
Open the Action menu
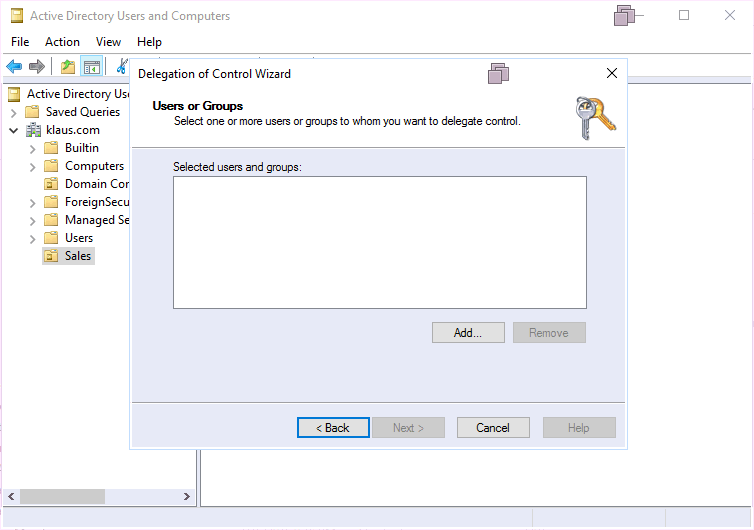coord(62,42)
